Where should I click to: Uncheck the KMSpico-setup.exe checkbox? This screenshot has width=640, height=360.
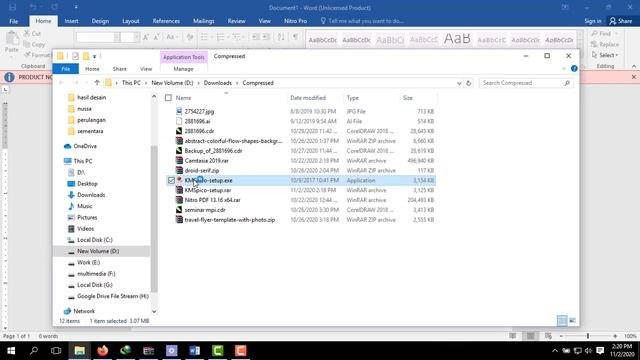171,180
